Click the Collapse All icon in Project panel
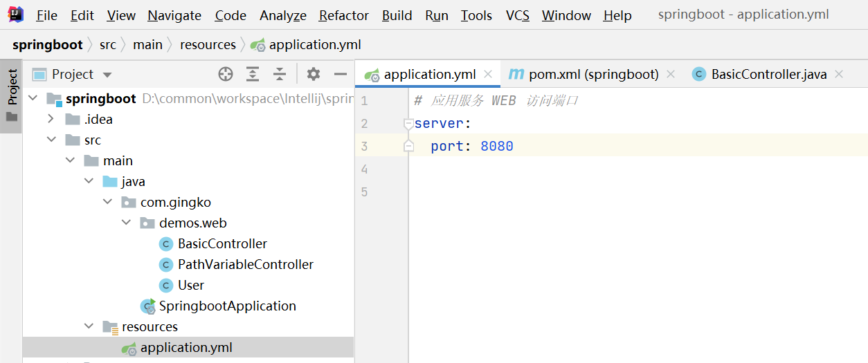The image size is (868, 363). pos(279,74)
